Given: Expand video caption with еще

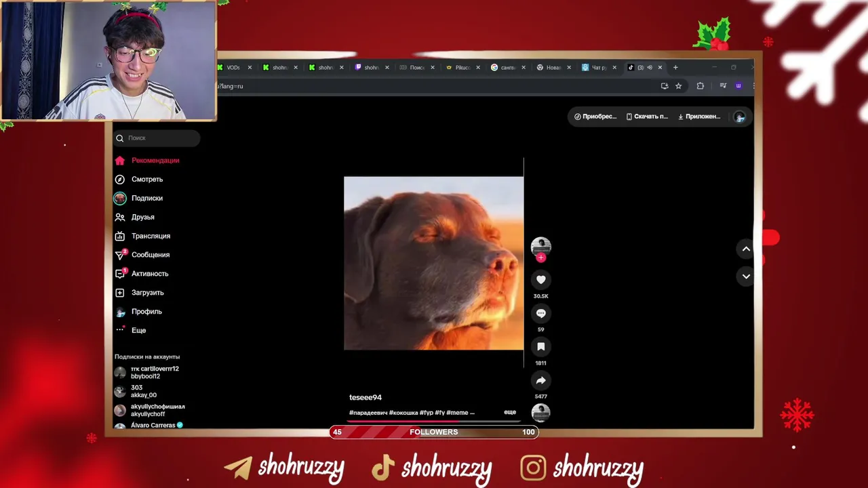Looking at the screenshot, I should pyautogui.click(x=510, y=412).
